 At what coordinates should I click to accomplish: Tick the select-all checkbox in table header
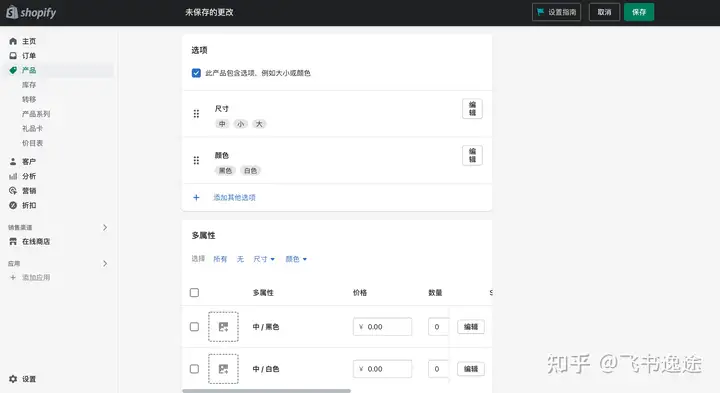point(194,292)
